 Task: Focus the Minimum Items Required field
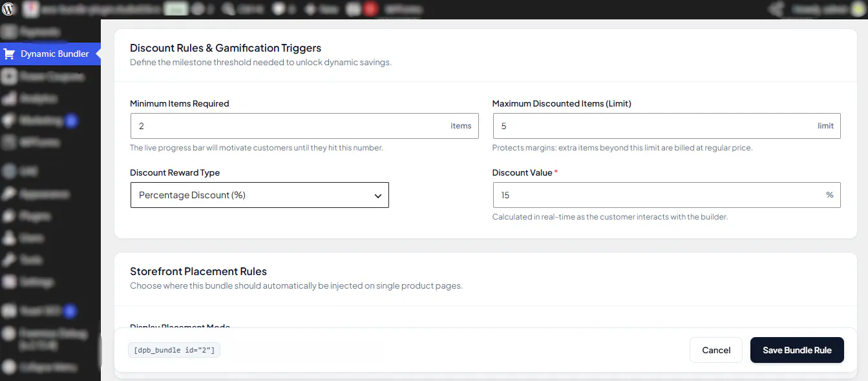pyautogui.click(x=304, y=126)
